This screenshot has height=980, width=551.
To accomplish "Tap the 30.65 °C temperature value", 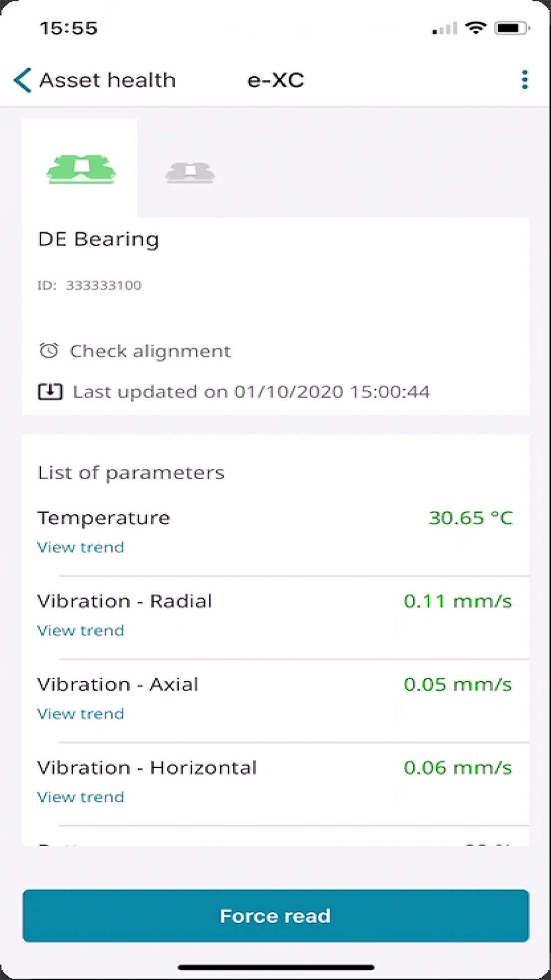I will 471,518.
